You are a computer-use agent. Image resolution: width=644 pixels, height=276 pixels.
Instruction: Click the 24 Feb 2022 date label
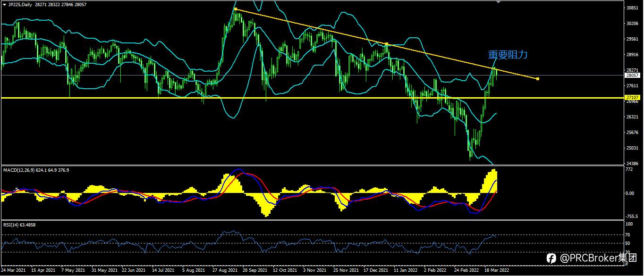(467, 271)
